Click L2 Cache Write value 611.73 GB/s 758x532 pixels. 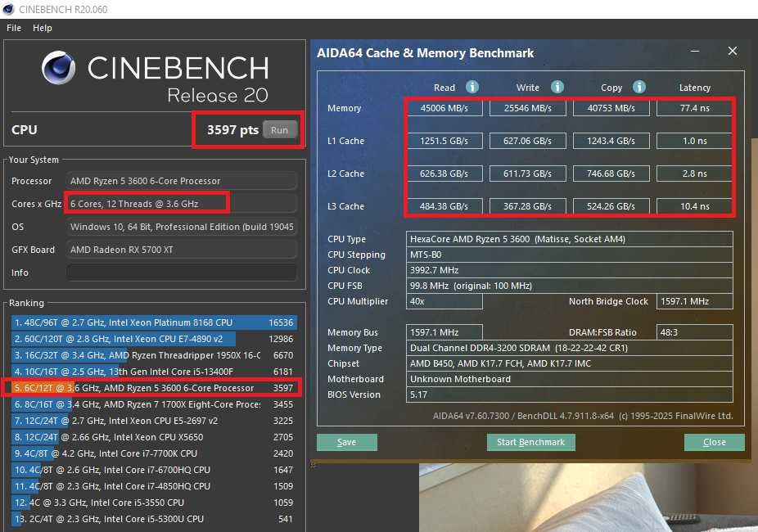point(527,174)
